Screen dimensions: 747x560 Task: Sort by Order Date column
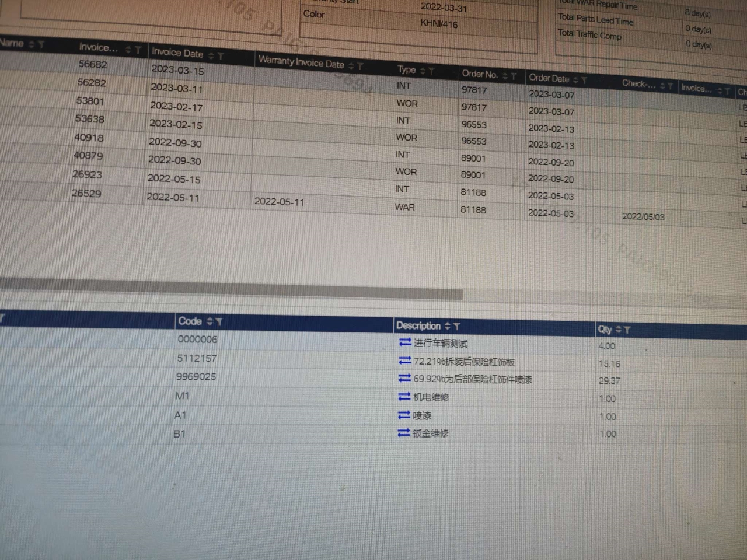575,79
